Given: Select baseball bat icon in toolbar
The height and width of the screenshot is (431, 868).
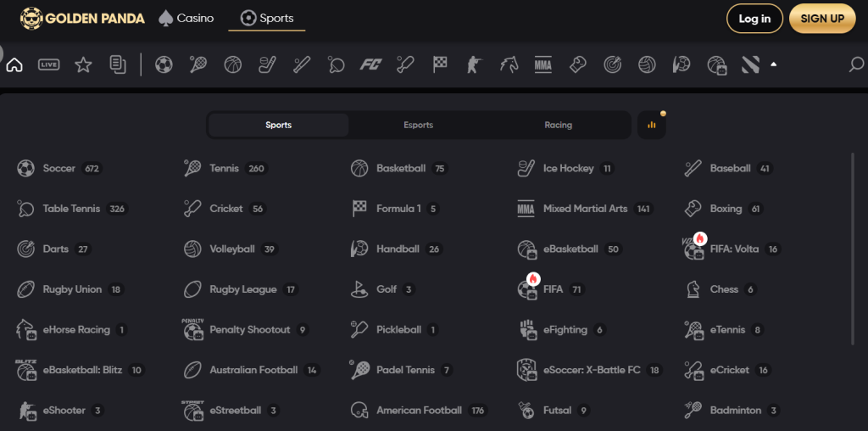Looking at the screenshot, I should [302, 64].
